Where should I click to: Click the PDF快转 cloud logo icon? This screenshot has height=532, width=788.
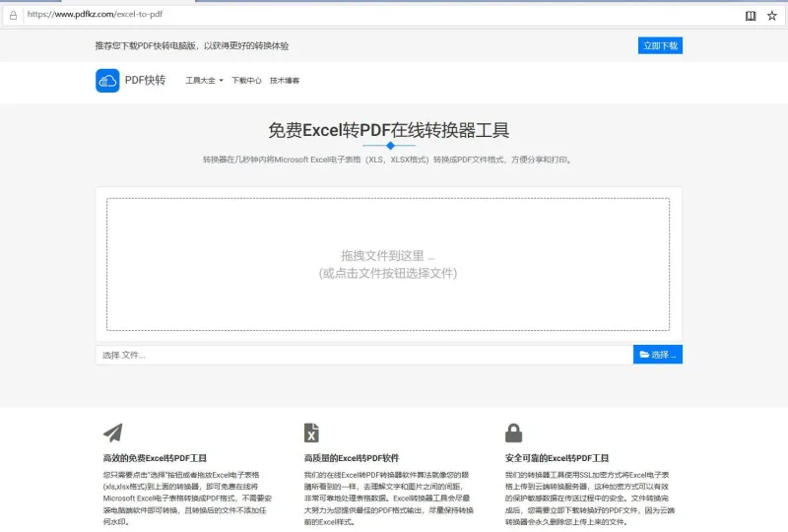pyautogui.click(x=107, y=81)
